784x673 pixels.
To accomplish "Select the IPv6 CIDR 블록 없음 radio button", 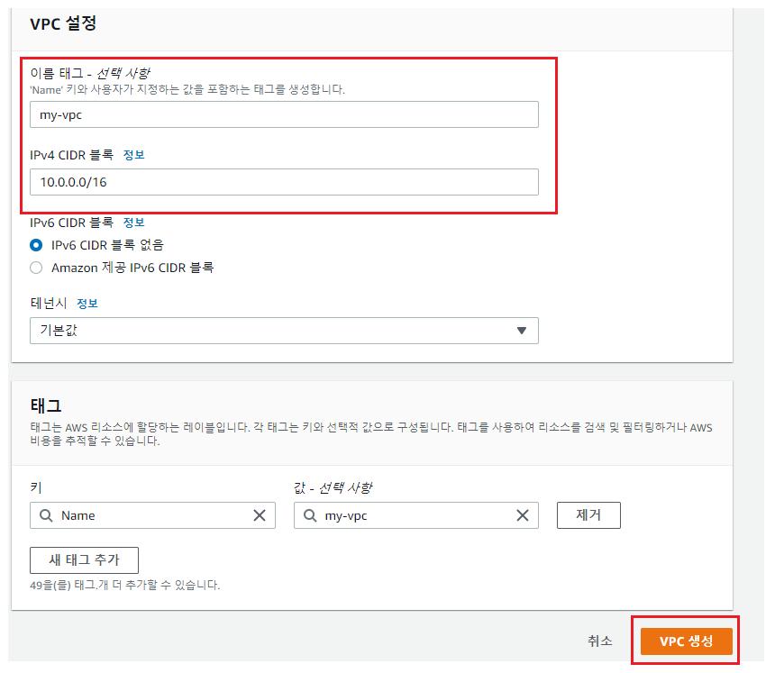I will (36, 245).
